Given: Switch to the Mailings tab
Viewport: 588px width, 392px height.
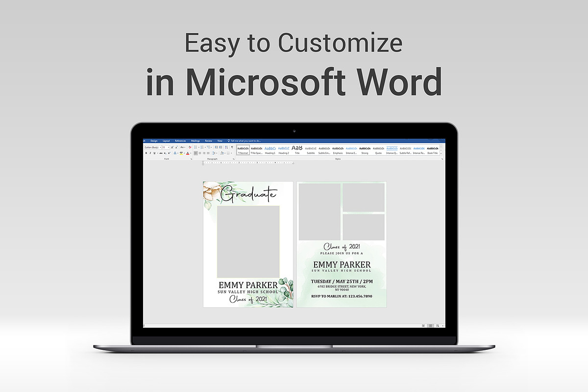Looking at the screenshot, I should tap(196, 141).
